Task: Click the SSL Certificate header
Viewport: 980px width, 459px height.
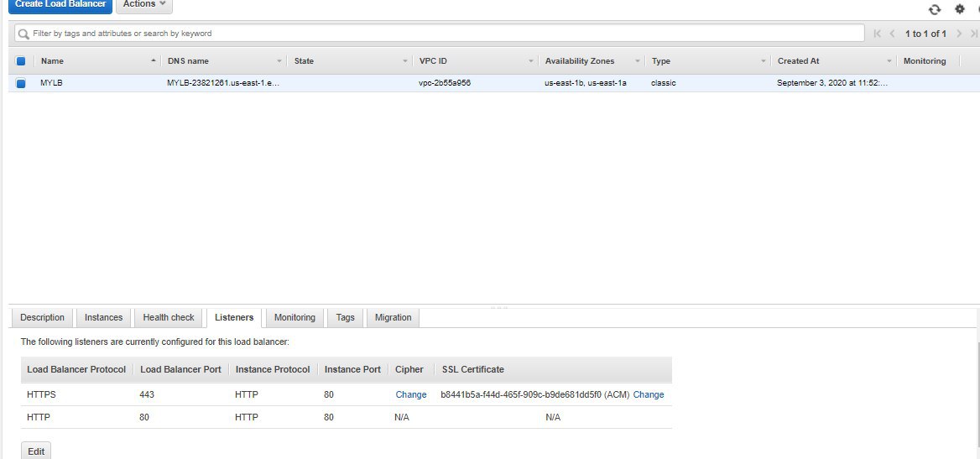Action: [473, 369]
